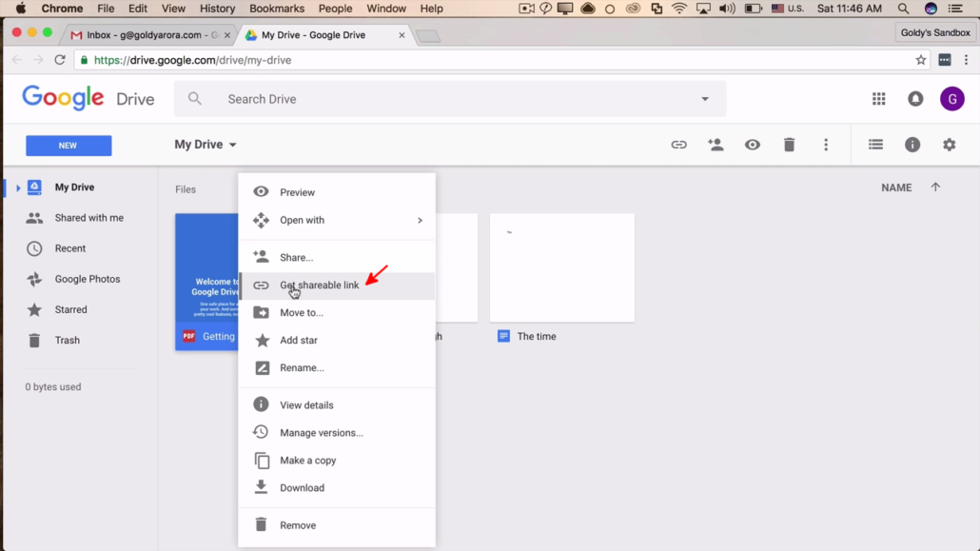Switch to list view icon

(875, 145)
